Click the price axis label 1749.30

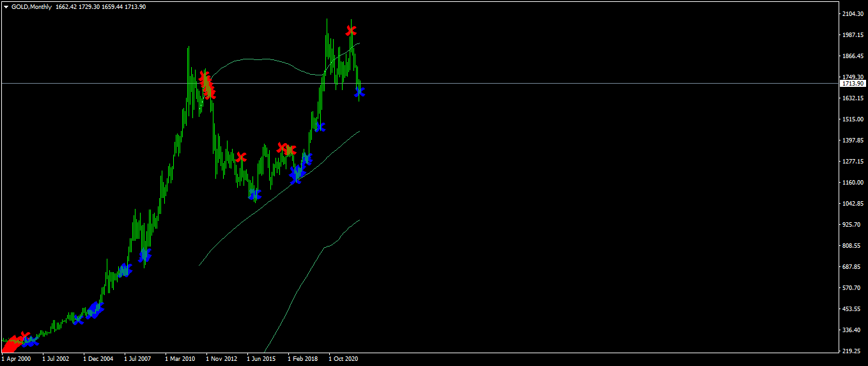pos(853,77)
